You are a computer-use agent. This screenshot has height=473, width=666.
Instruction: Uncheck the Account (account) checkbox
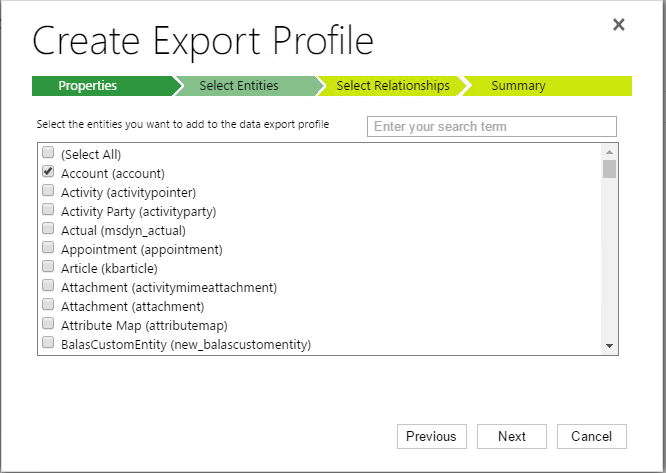tap(48, 171)
